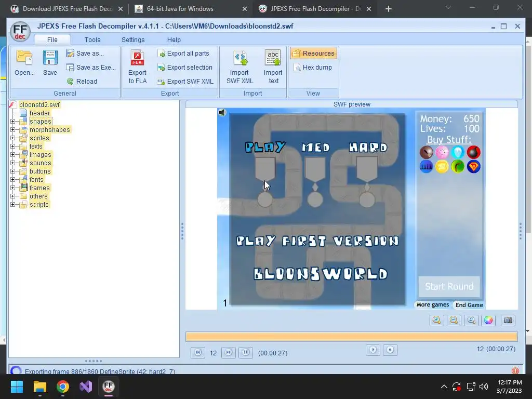Choose Save as Exe... option
The image size is (532, 399).
(x=91, y=67)
